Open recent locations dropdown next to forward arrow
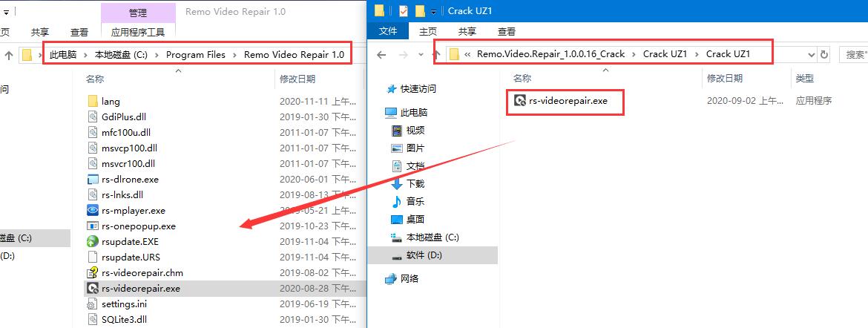This screenshot has height=328, width=868. 421,54
